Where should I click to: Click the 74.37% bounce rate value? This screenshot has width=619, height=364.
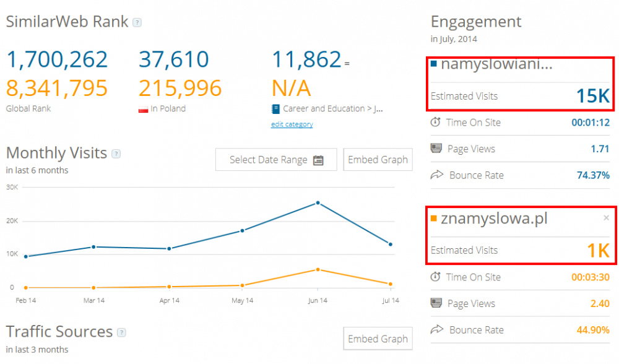pos(593,175)
